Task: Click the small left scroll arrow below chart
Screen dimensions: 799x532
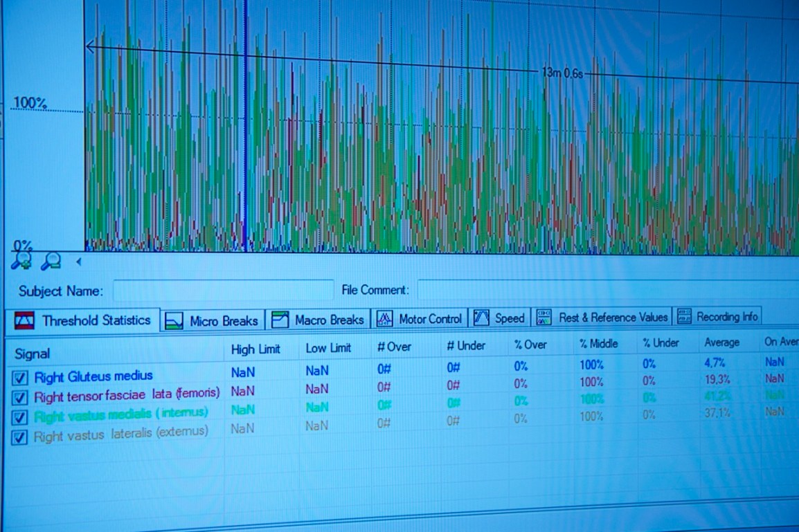Action: 78,262
